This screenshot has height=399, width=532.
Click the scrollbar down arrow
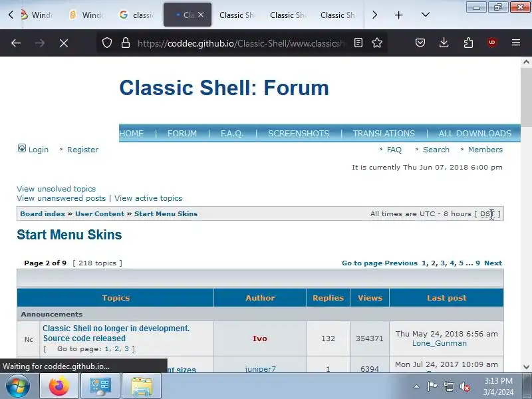tap(526, 367)
